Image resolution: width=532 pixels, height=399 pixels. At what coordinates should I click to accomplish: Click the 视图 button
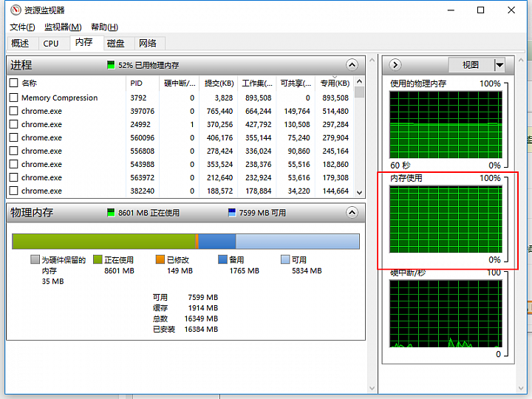[x=471, y=65]
